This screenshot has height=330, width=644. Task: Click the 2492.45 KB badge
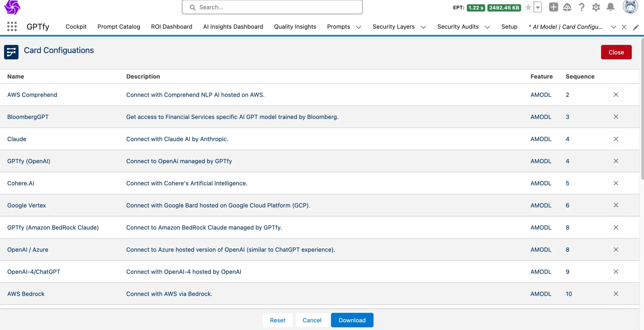coord(504,8)
